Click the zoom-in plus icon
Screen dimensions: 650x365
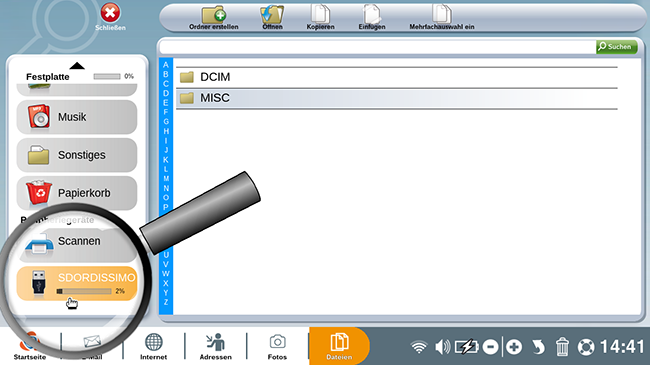coord(514,347)
